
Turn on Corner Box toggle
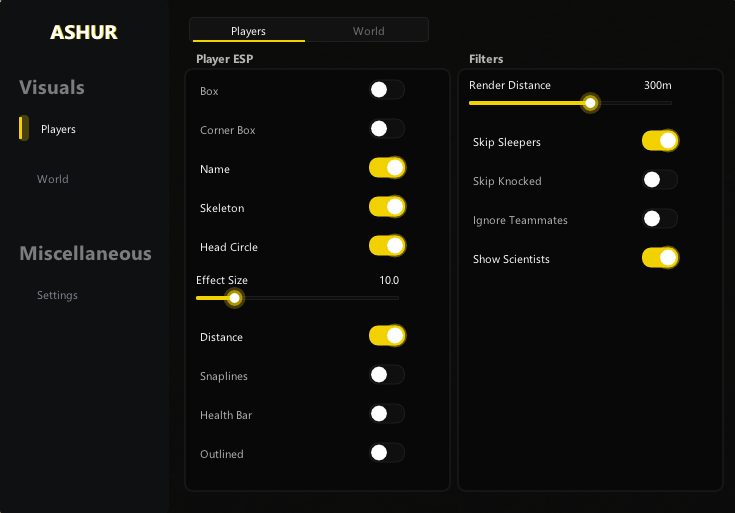386,129
